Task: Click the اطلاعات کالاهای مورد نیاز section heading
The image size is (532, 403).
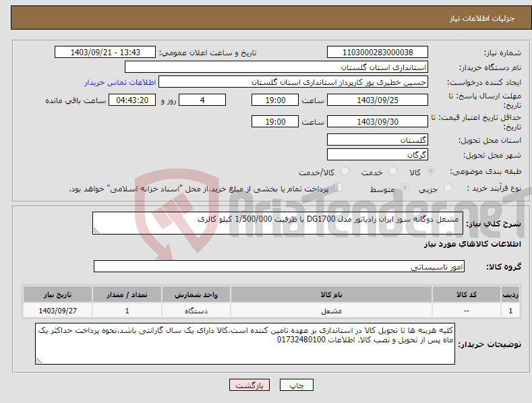Action: 472,244
